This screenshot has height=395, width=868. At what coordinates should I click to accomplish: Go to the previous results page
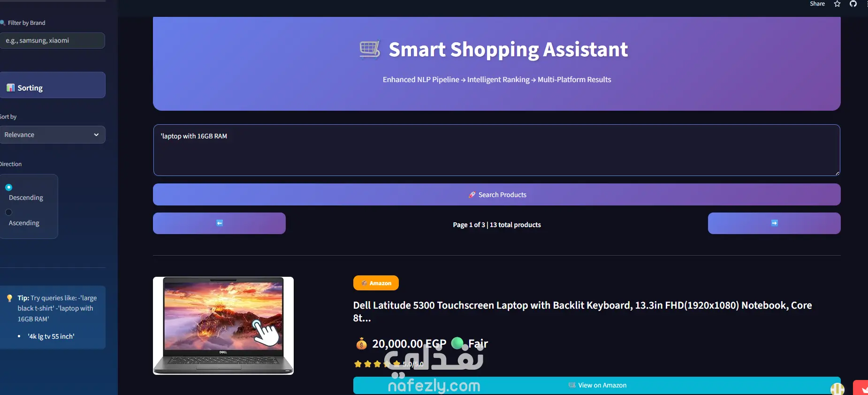pos(219,223)
